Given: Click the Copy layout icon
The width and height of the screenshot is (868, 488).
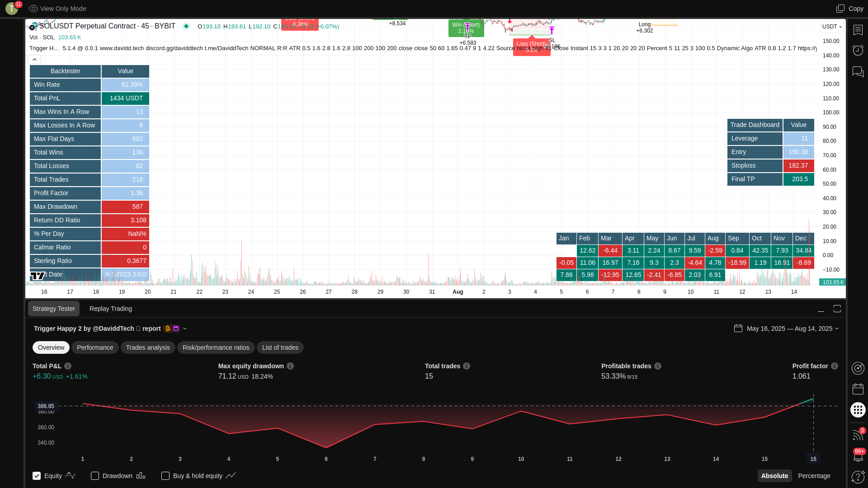Looking at the screenshot, I should click(840, 9).
